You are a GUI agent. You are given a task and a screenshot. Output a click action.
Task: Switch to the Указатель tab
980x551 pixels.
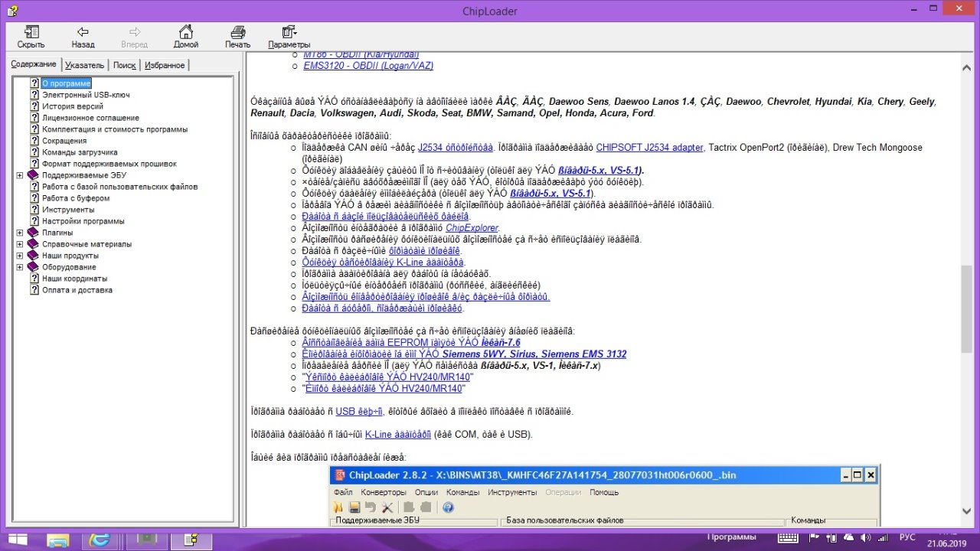pos(84,65)
